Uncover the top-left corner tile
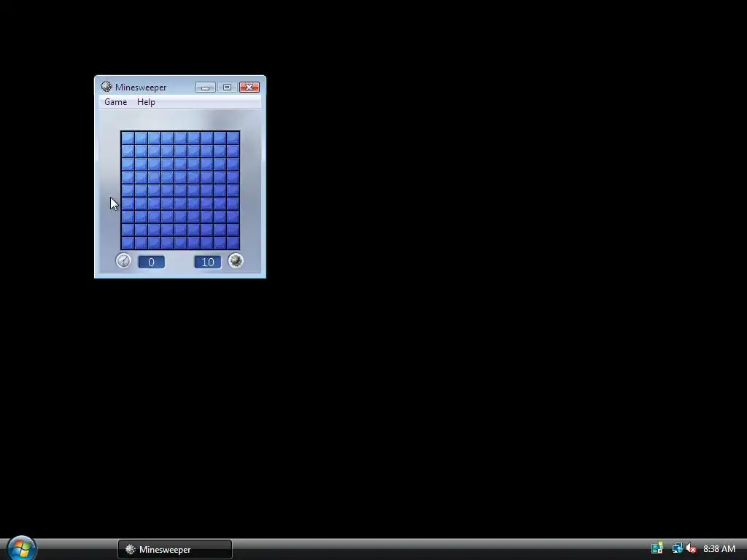 pyautogui.click(x=128, y=138)
